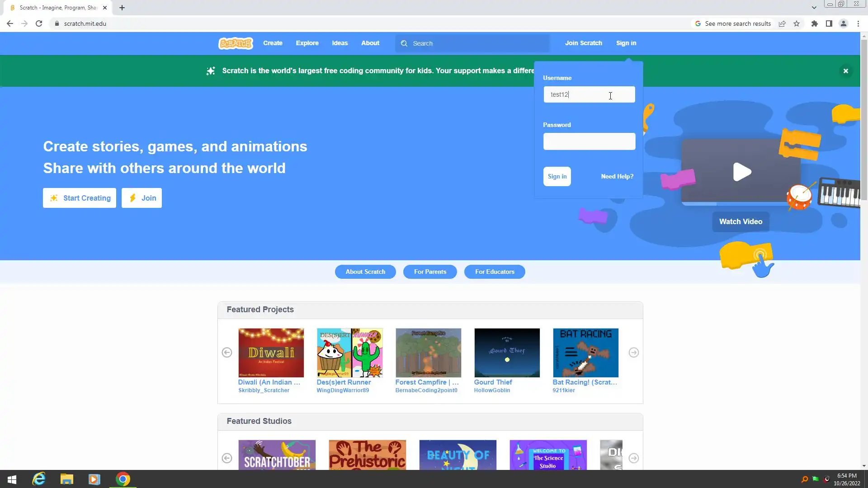868x488 pixels.
Task: Show previous Featured Studios with the left arrow
Action: coord(227,458)
